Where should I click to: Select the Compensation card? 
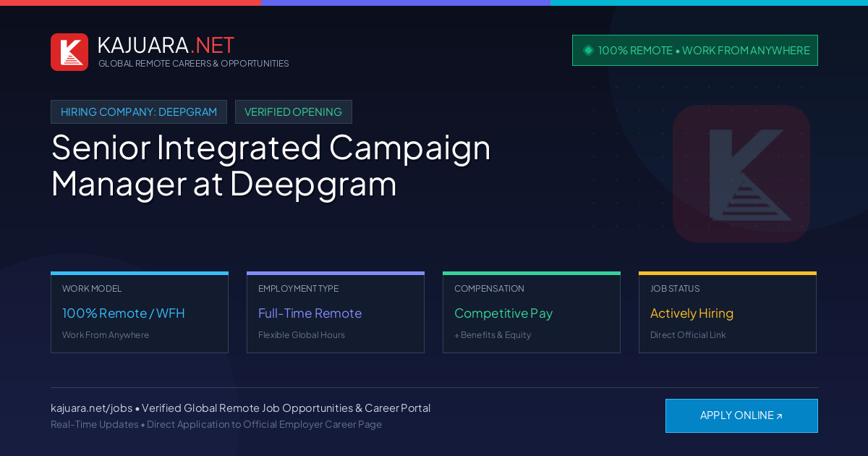[532, 313]
